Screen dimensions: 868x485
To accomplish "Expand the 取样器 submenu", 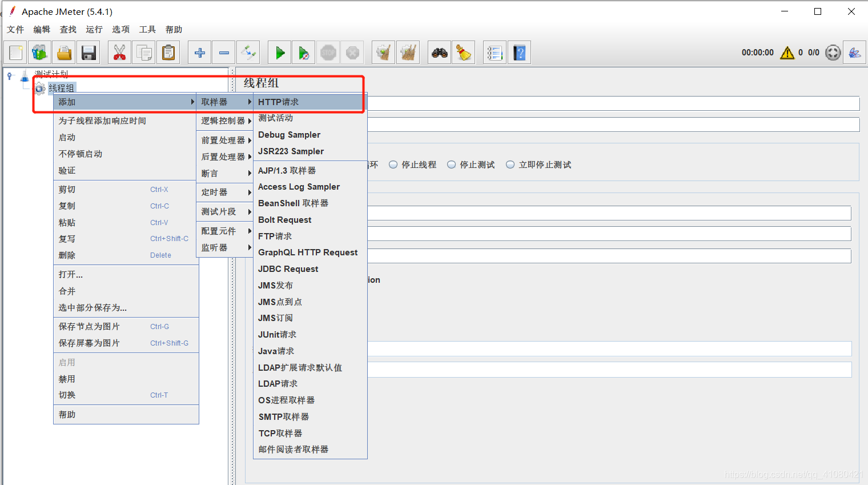I will [225, 102].
